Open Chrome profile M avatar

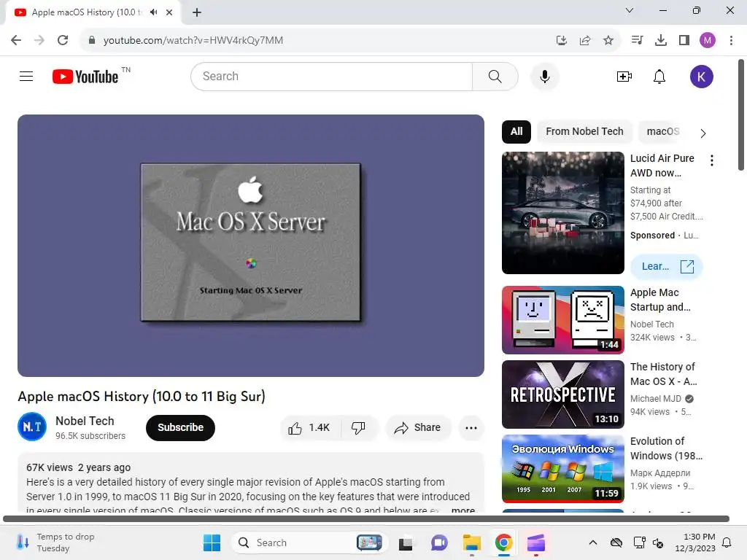point(708,40)
